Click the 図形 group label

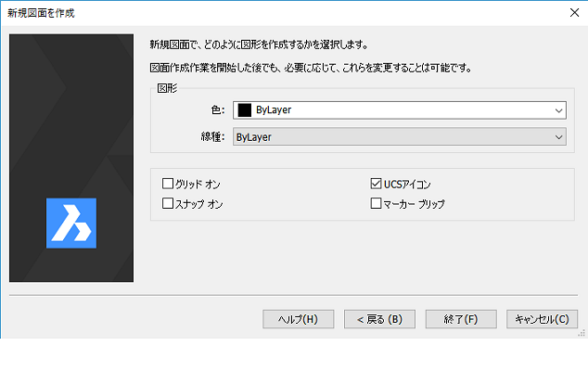pyautogui.click(x=167, y=88)
